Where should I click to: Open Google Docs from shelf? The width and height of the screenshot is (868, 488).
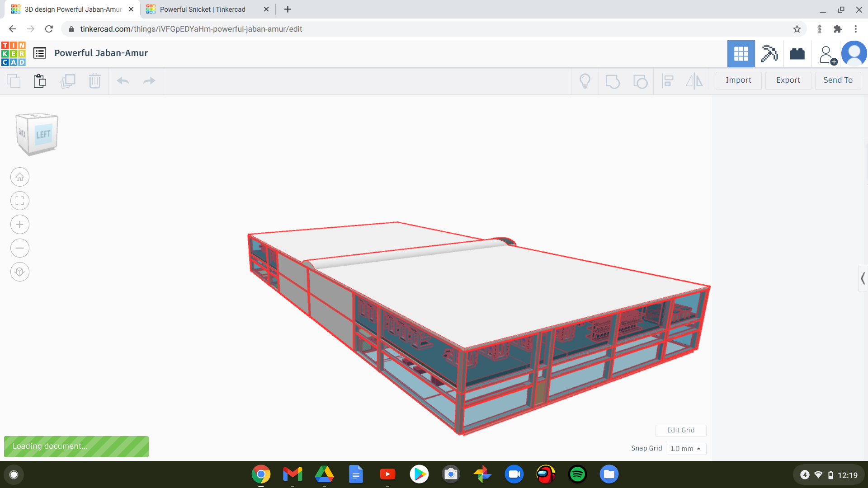click(356, 474)
